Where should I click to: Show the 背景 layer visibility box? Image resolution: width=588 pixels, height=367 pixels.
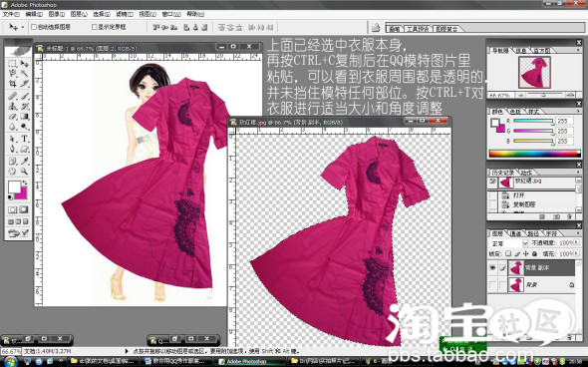492,285
